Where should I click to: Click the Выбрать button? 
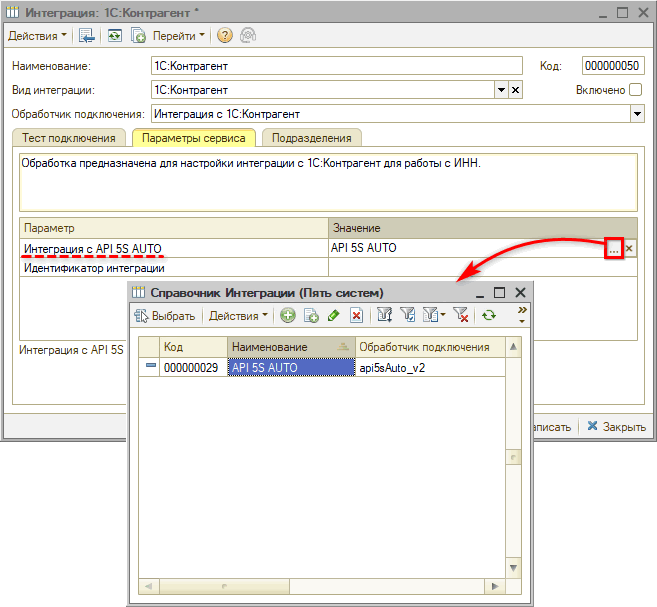pos(165,316)
